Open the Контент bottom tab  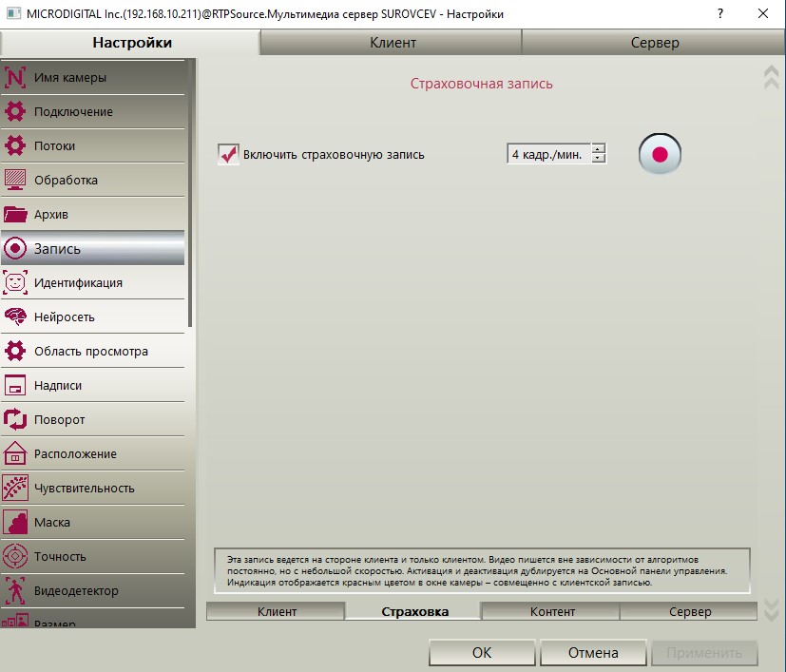(x=551, y=611)
